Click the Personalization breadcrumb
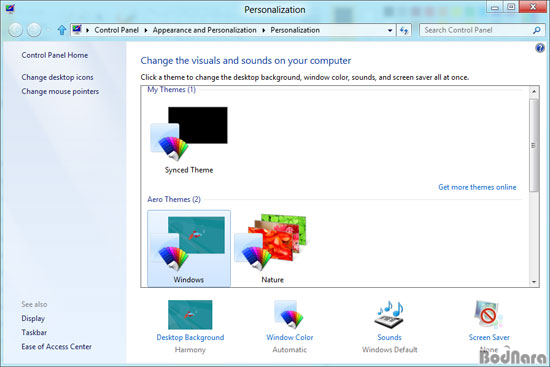Viewport: 550px width, 367px height. click(295, 30)
